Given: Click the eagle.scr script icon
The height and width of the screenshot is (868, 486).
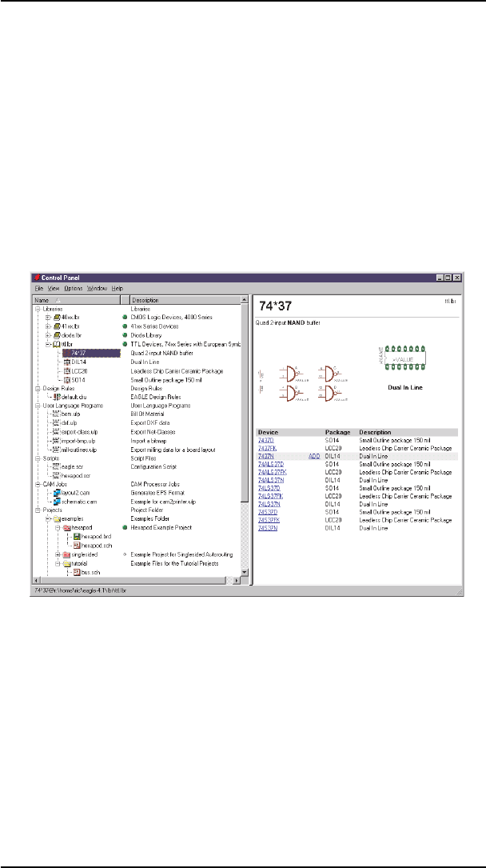Looking at the screenshot, I should click(x=57, y=466).
